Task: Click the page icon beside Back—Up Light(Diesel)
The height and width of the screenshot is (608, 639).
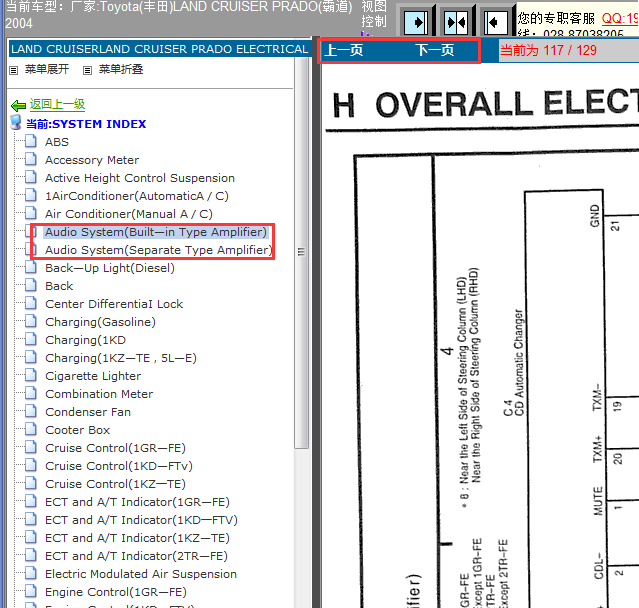Action: (x=31, y=267)
